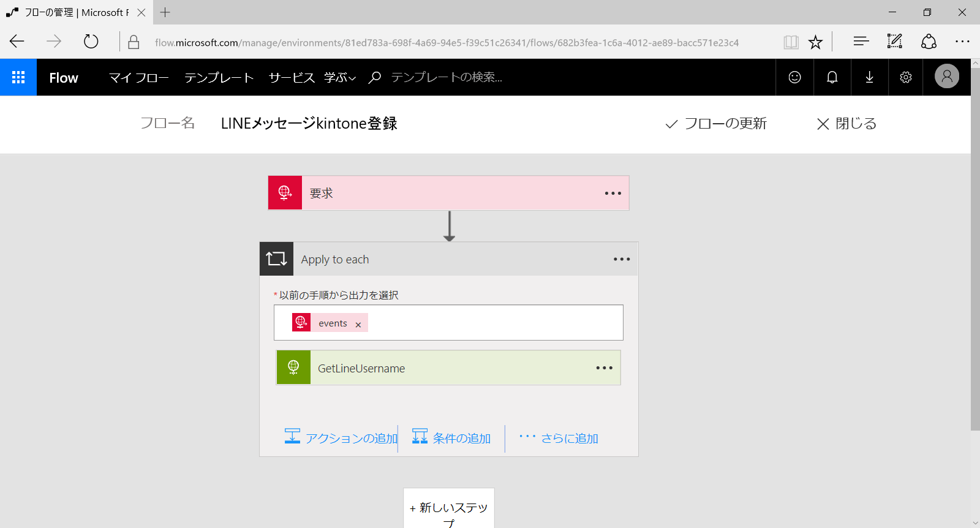980x528 pixels.
Task: Expand the GetLineUsername action card
Action: tap(448, 368)
